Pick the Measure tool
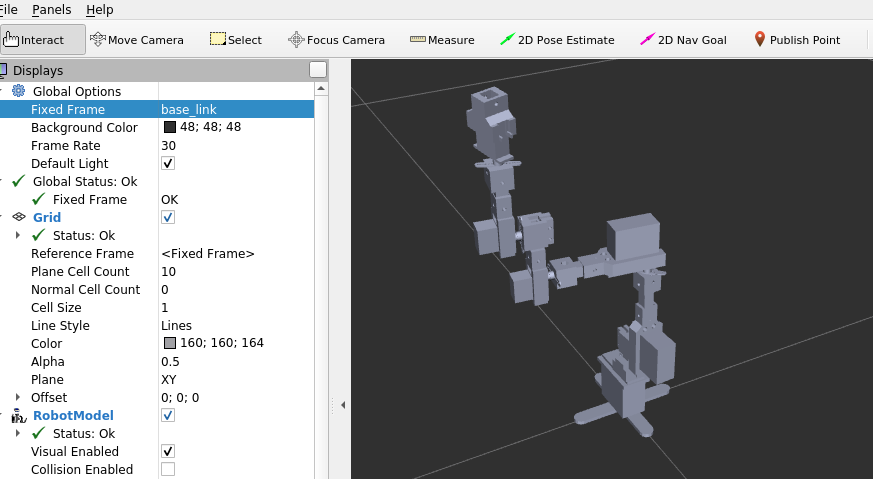Image resolution: width=873 pixels, height=479 pixels. point(443,40)
